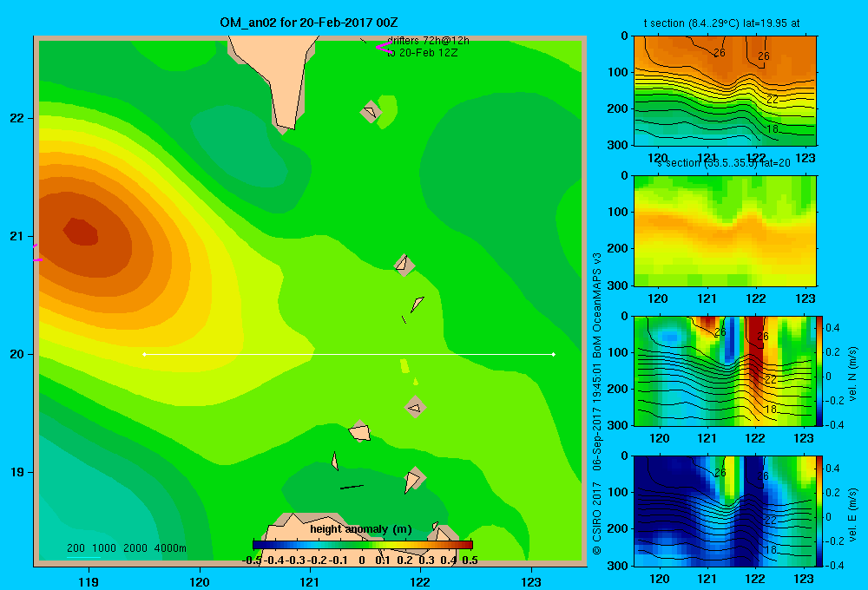Click the "100" depth label of the temperature section
Image resolution: width=868 pixels, height=590 pixels.
pyautogui.click(x=620, y=72)
